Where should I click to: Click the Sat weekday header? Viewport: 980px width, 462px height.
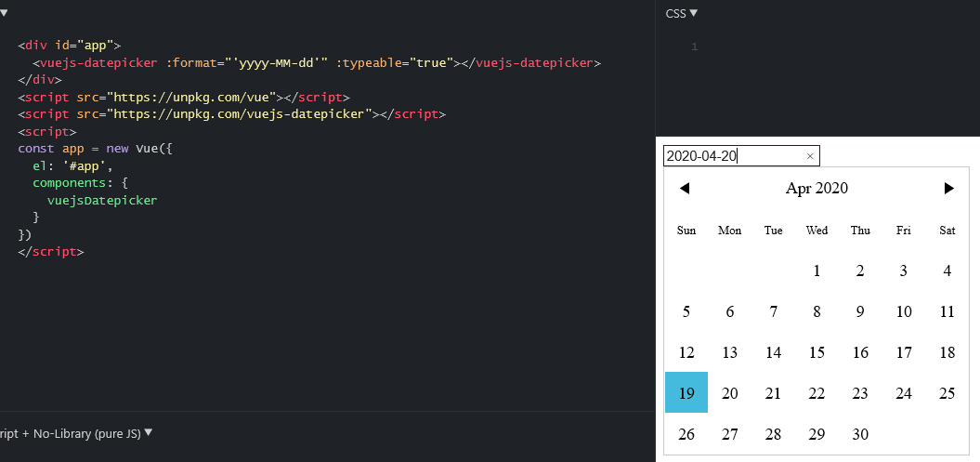point(947,230)
